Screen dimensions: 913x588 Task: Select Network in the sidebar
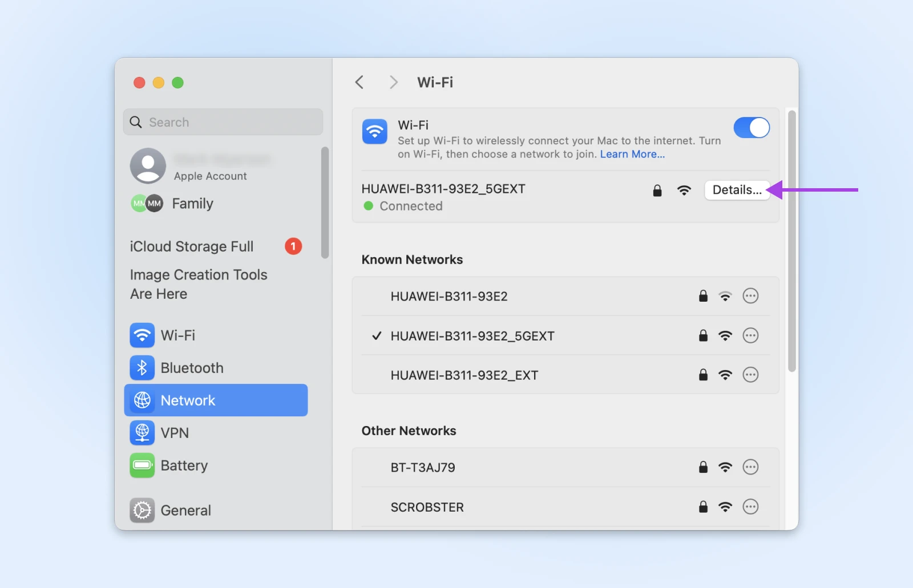[216, 400]
